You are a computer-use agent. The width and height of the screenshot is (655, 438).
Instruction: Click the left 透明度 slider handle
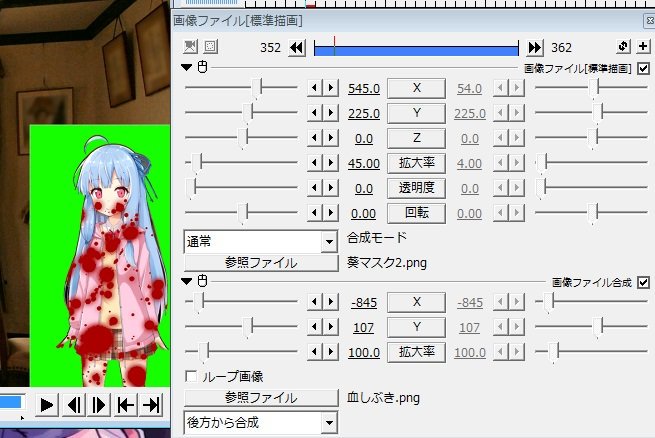(x=190, y=188)
